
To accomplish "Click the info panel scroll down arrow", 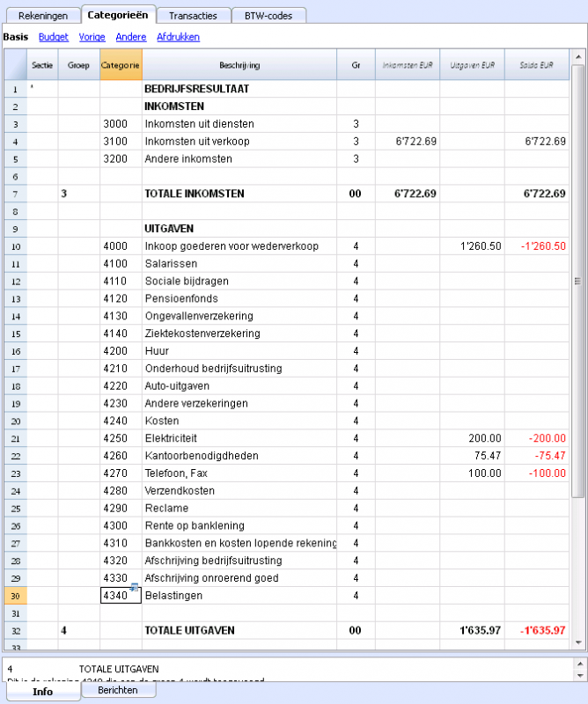I will 579,675.
